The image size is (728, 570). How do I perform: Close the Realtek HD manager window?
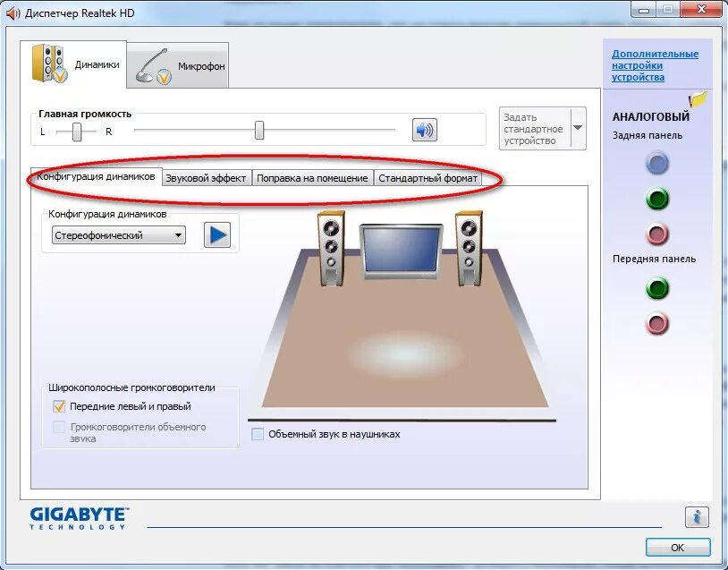pos(701,10)
